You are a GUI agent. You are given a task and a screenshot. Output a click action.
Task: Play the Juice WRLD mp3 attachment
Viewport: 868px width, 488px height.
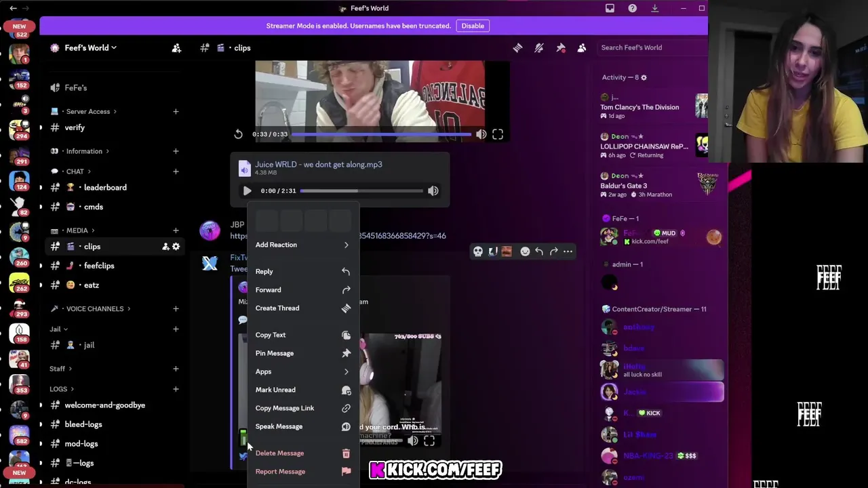pyautogui.click(x=247, y=191)
